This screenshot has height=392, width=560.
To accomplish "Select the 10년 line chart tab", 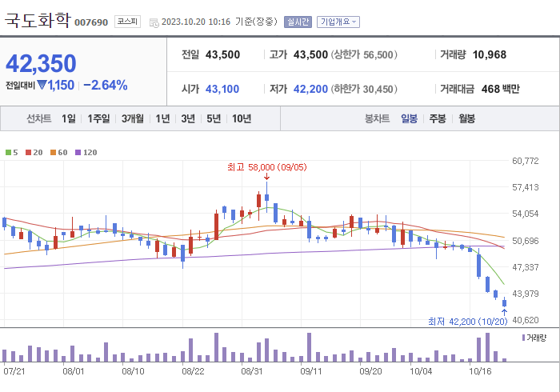I will click(x=242, y=118).
